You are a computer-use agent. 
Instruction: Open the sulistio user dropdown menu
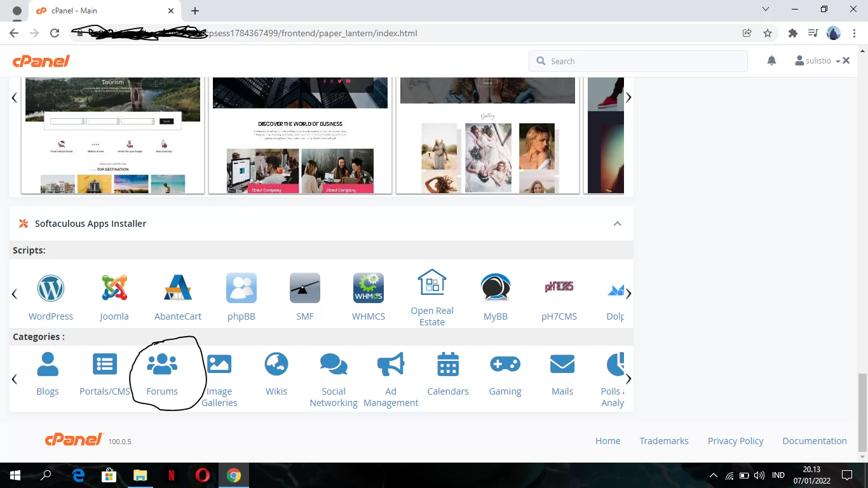click(817, 61)
